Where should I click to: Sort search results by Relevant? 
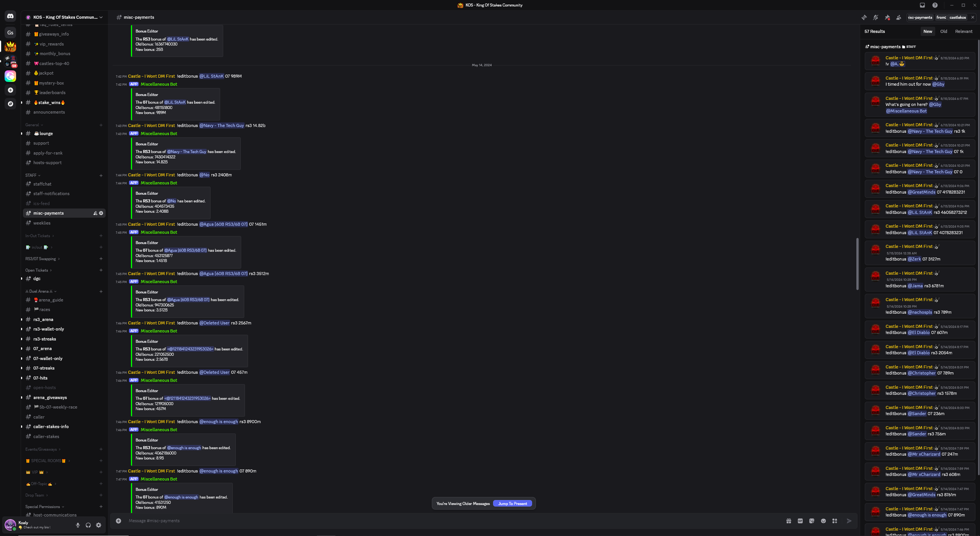point(964,31)
